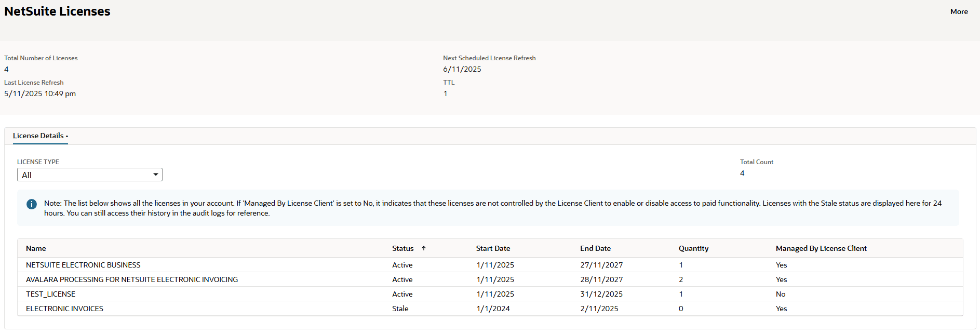Click Active status of TEST_LICENSE

pyautogui.click(x=402, y=294)
